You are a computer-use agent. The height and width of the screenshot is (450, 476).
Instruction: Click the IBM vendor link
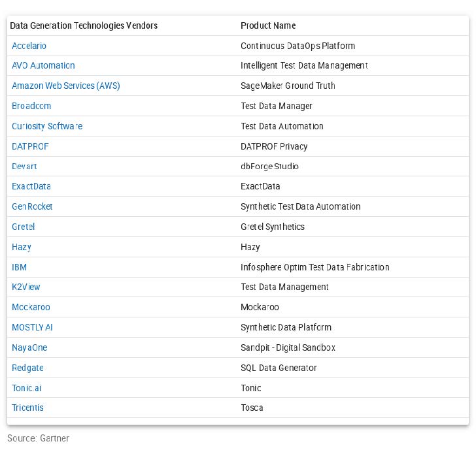point(20,267)
